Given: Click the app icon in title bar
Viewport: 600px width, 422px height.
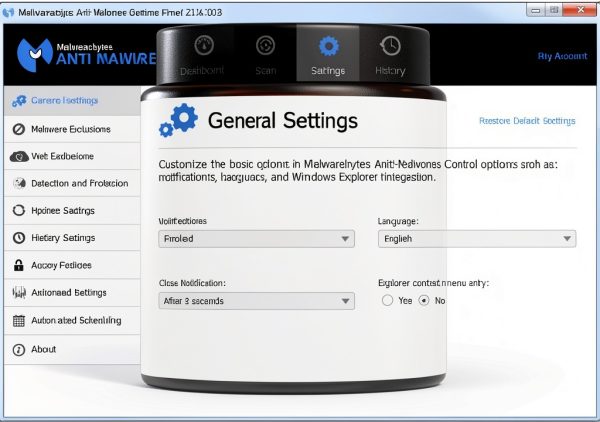Looking at the screenshot, I should (x=8, y=13).
